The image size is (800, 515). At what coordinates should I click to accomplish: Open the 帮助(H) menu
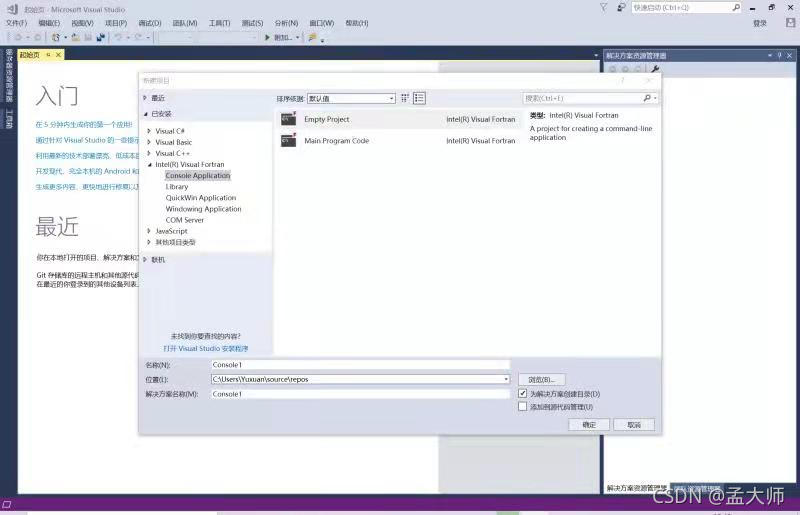point(357,23)
